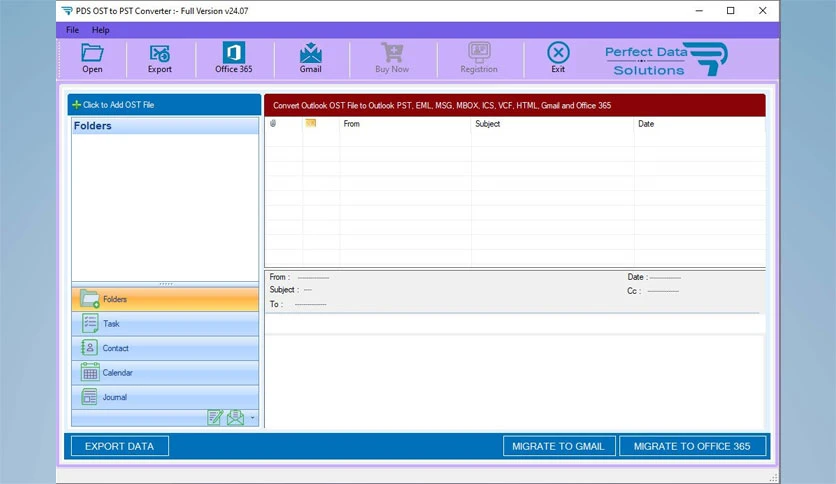Image resolution: width=836 pixels, height=484 pixels.
Task: Maximize the PDS OST to PST Converter window
Action: pos(730,11)
